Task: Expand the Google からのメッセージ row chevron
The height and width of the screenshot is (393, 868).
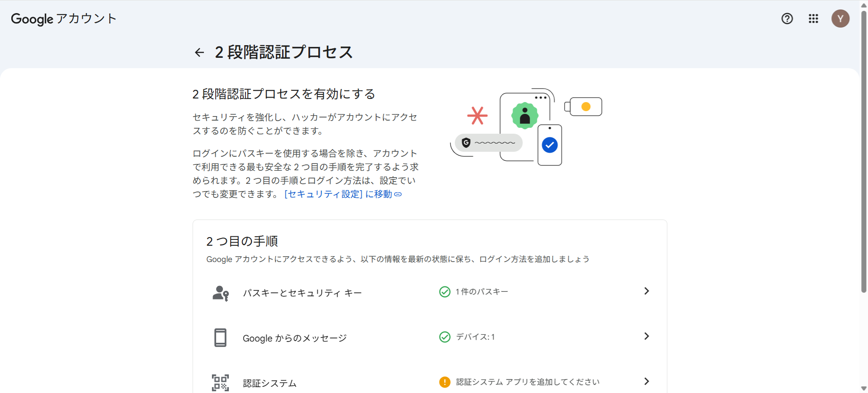Action: coord(646,336)
